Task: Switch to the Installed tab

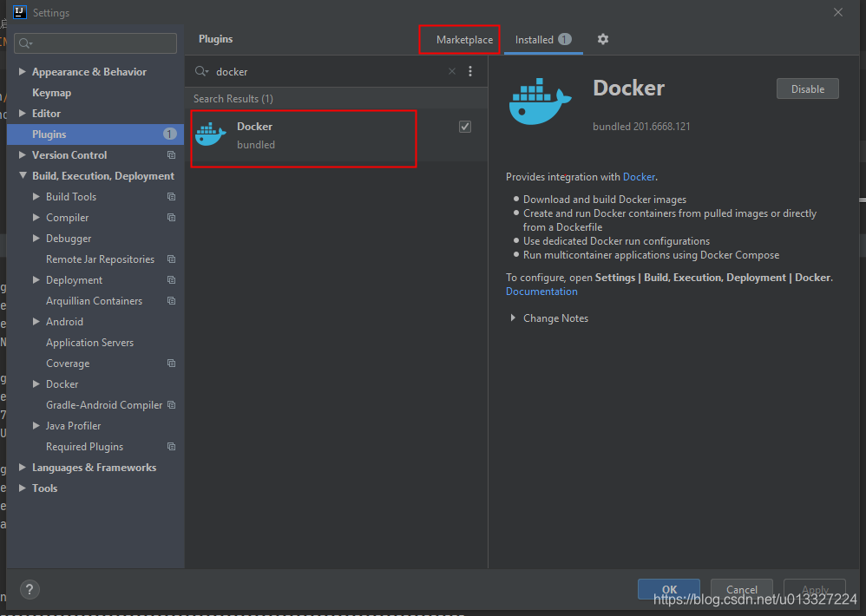Action: (535, 39)
